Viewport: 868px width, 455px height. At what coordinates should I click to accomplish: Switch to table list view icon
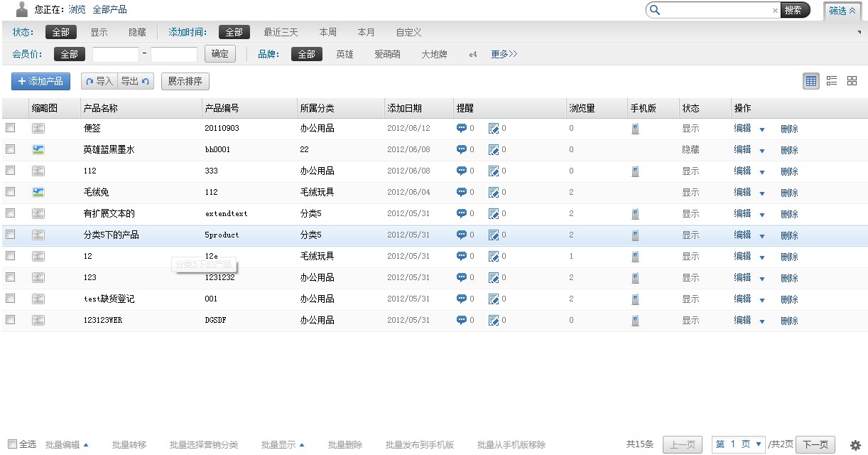[811, 81]
